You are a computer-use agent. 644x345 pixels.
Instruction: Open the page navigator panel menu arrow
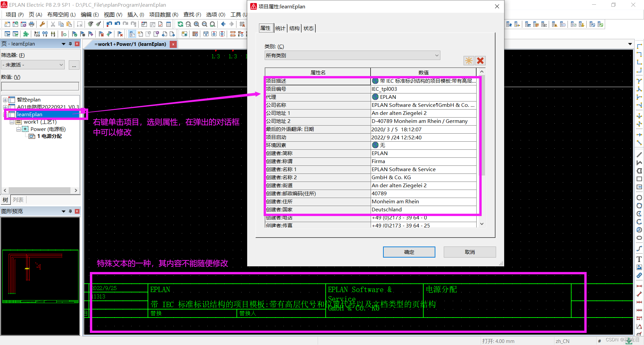(63, 44)
